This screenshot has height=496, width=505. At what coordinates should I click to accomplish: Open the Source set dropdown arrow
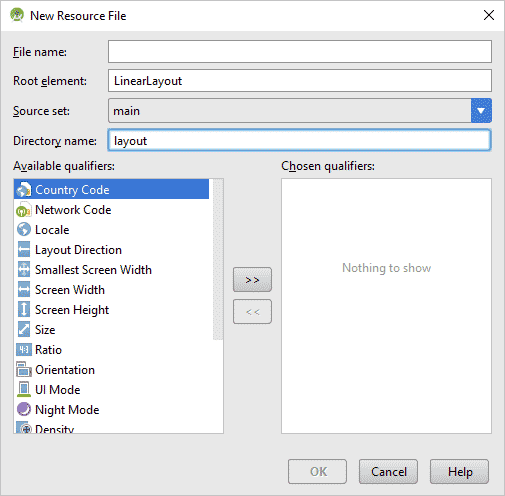click(481, 111)
